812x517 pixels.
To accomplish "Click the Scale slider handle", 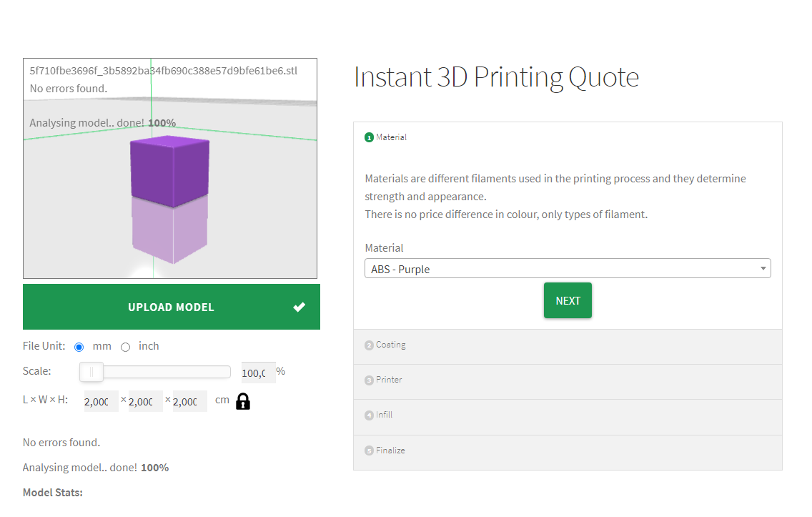I will [91, 372].
